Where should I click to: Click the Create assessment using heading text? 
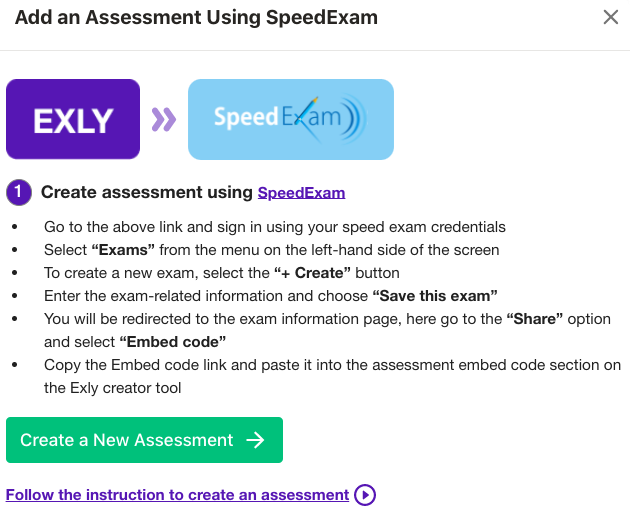tap(146, 192)
